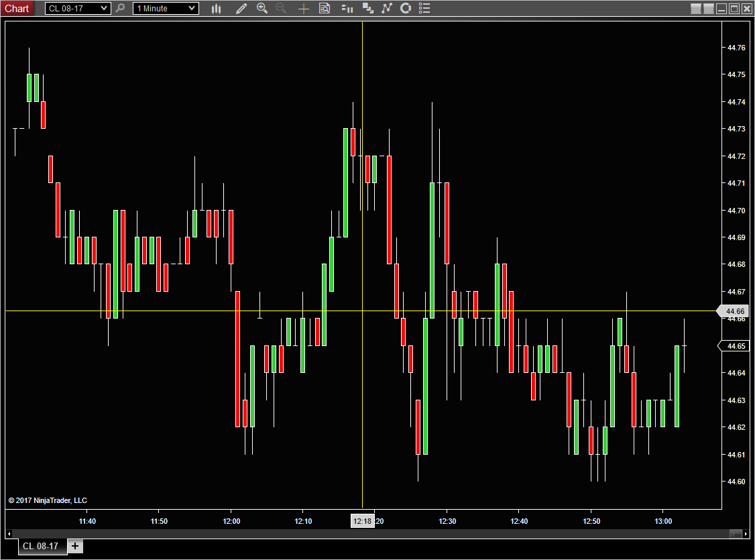Click the 44.66 crosshair price marker
The image size is (755, 560).
coord(734,311)
